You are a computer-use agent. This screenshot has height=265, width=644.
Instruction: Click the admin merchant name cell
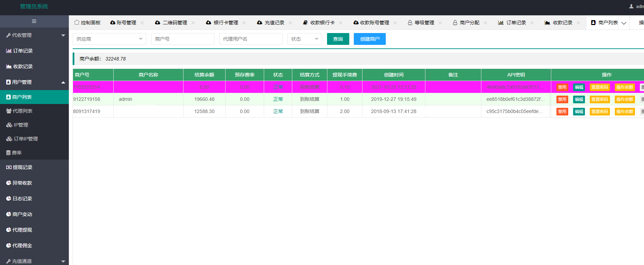pos(148,99)
